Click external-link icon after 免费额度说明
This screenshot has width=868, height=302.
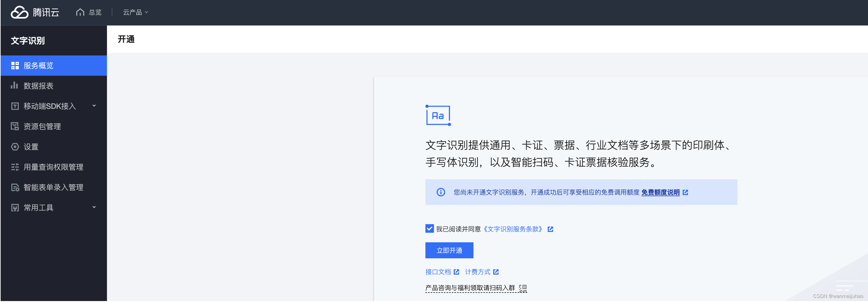(685, 192)
